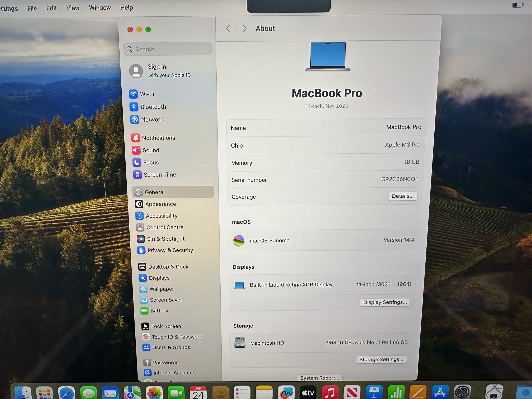Open Display Settings button
Image resolution: width=532 pixels, height=399 pixels.
385,302
